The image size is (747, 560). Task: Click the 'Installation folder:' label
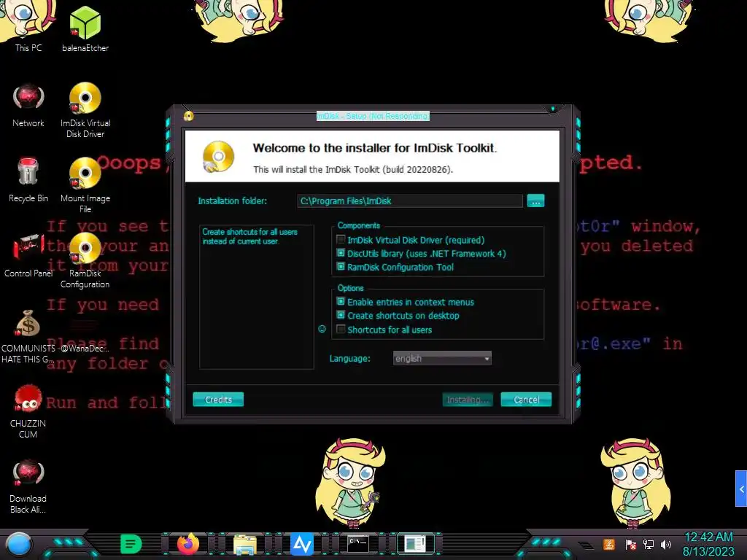click(x=233, y=201)
